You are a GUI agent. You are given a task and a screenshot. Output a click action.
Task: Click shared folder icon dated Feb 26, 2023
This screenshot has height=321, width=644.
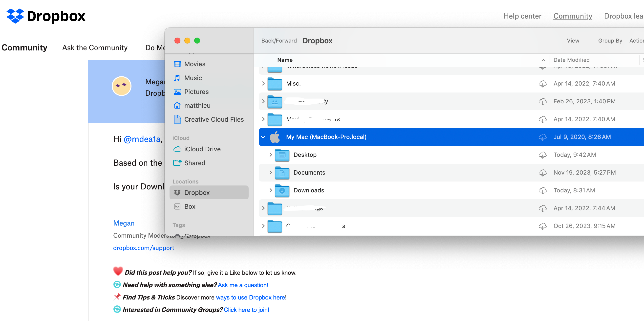275,102
